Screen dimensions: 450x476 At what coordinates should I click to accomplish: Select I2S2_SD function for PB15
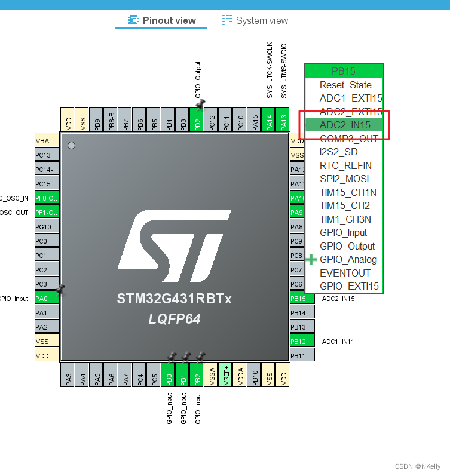tap(338, 152)
